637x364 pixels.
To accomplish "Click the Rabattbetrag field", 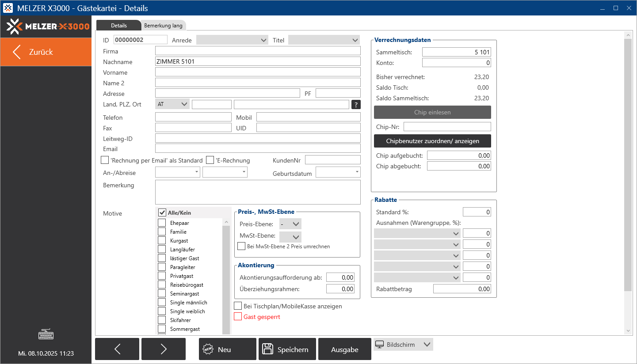I will [x=462, y=288].
